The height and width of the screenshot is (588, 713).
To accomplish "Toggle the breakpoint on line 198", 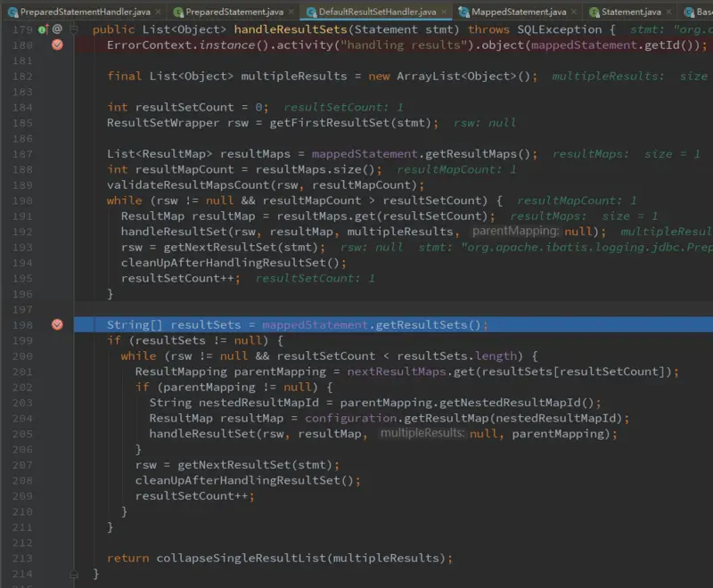I will click(x=57, y=325).
